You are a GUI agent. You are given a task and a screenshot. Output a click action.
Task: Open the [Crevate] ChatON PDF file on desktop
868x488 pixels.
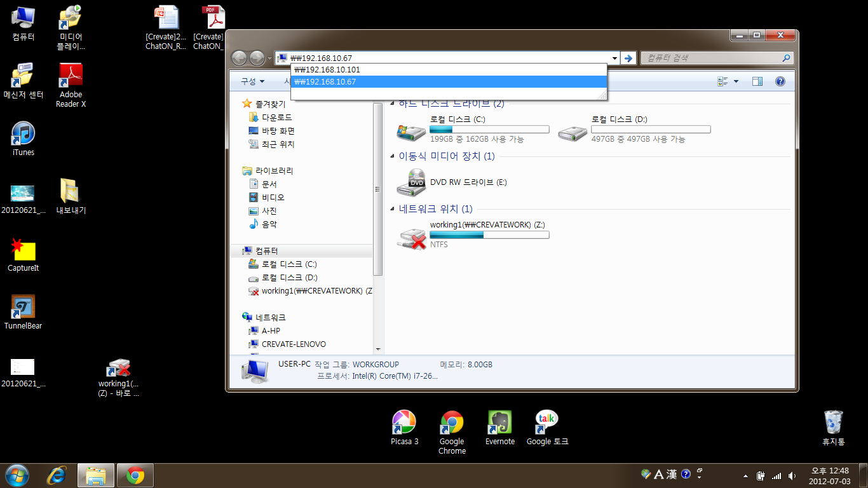(210, 28)
